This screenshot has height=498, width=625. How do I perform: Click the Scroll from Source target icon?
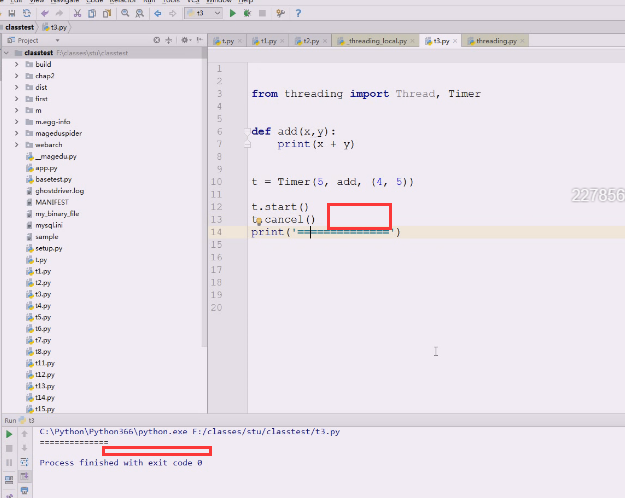(157, 40)
